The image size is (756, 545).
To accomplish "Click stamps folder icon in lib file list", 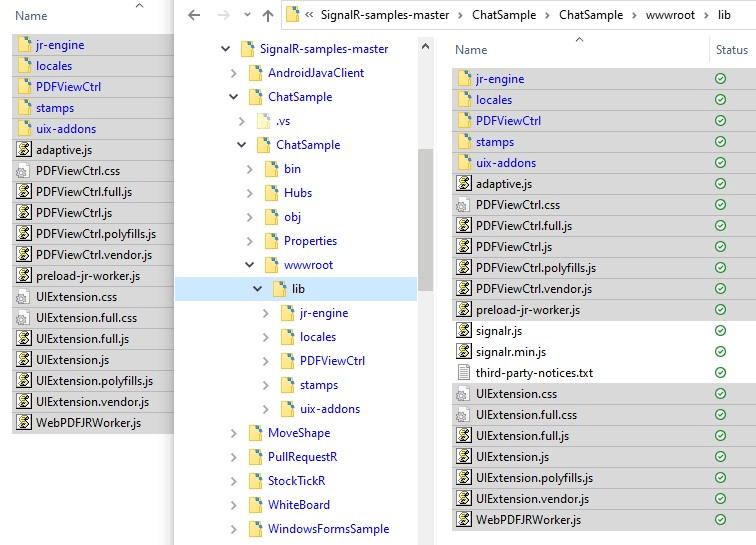I will (465, 141).
